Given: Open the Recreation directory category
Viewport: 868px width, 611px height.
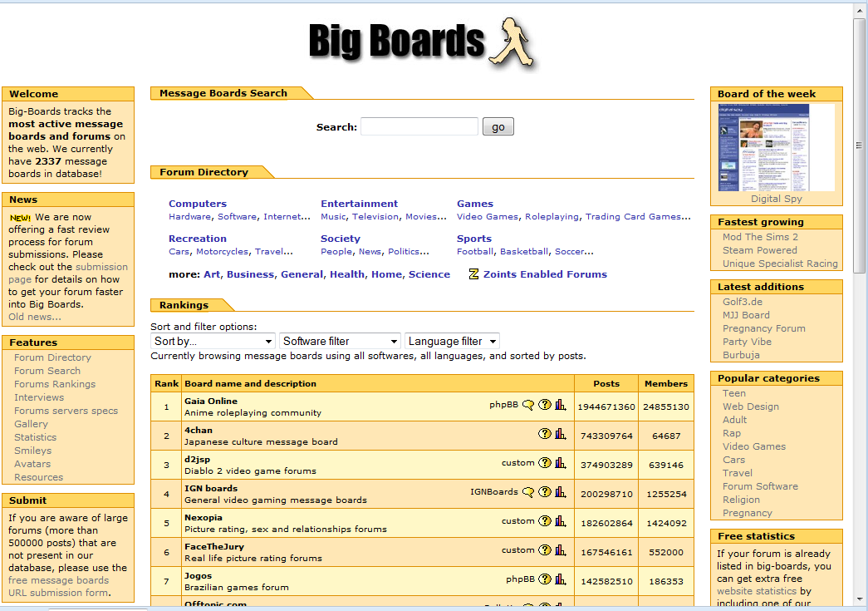Looking at the screenshot, I should tap(198, 239).
